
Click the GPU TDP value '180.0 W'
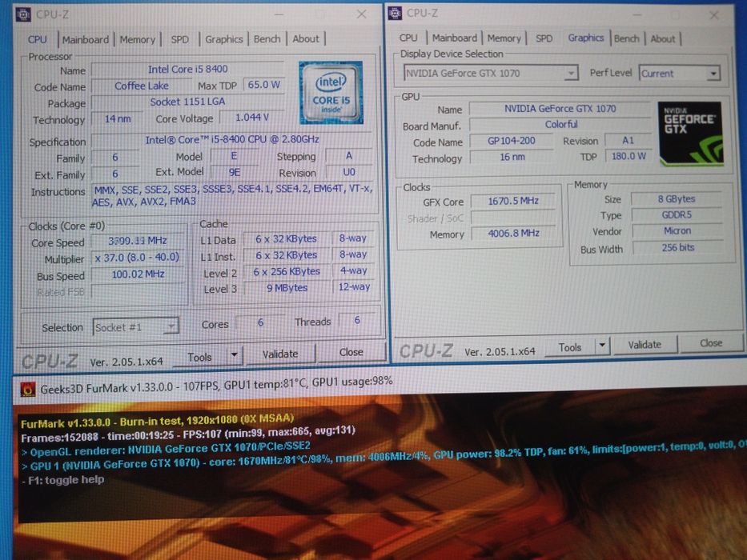(x=629, y=156)
